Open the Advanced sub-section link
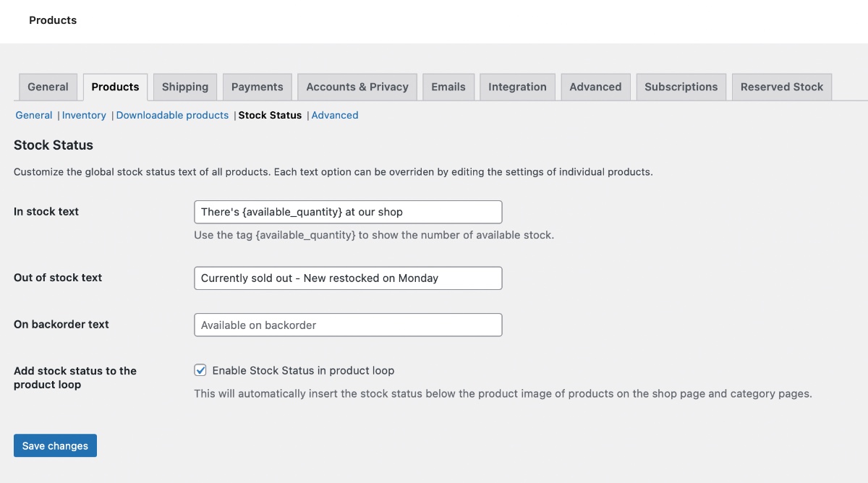This screenshot has height=483, width=868. click(x=335, y=115)
